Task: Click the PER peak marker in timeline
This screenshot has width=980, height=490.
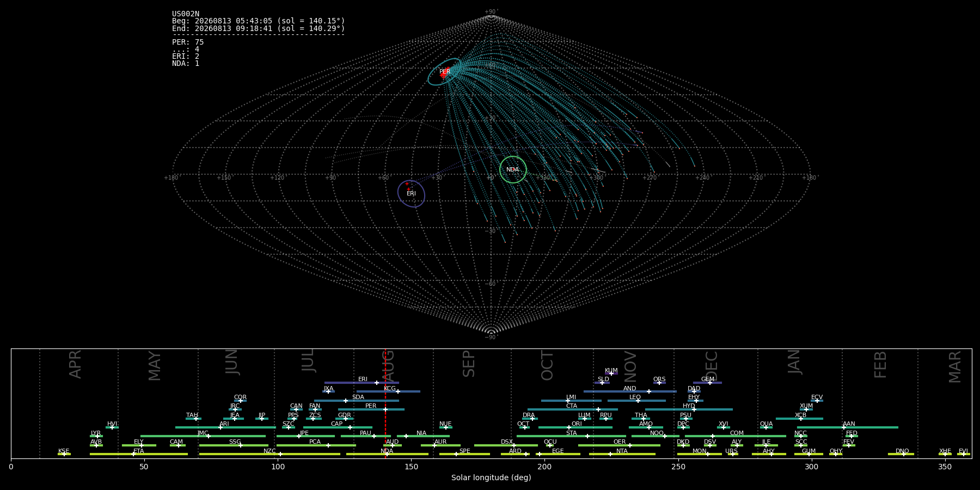Action: pyautogui.click(x=385, y=409)
